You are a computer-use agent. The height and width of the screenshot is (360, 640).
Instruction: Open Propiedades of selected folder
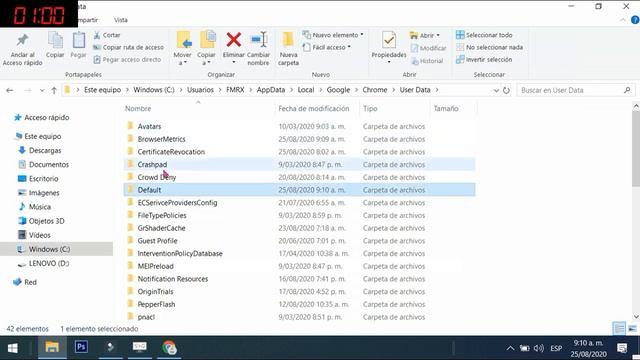click(389, 47)
